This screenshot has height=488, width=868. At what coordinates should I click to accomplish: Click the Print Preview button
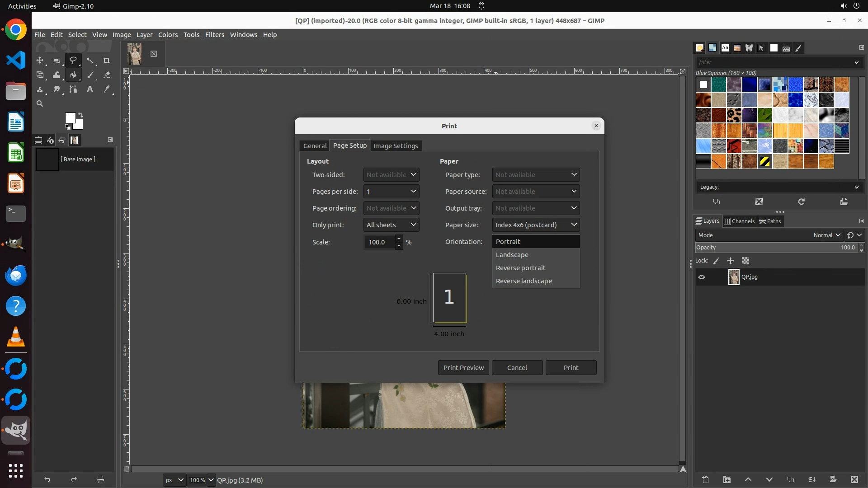pyautogui.click(x=463, y=368)
